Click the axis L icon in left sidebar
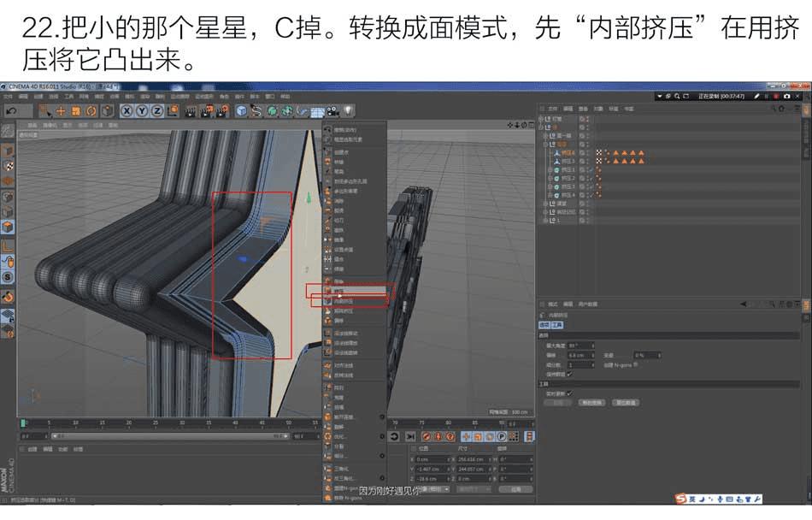Viewport: 812px width, 520px height. (7, 246)
